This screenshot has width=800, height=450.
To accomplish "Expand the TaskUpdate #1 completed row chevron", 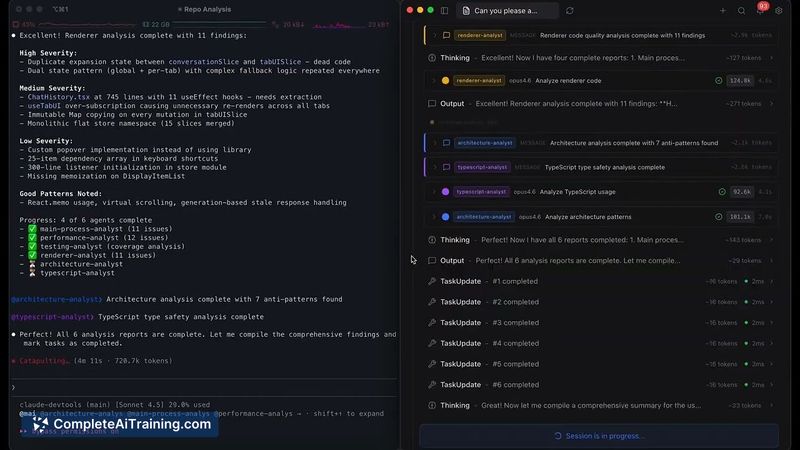I will click(x=771, y=281).
